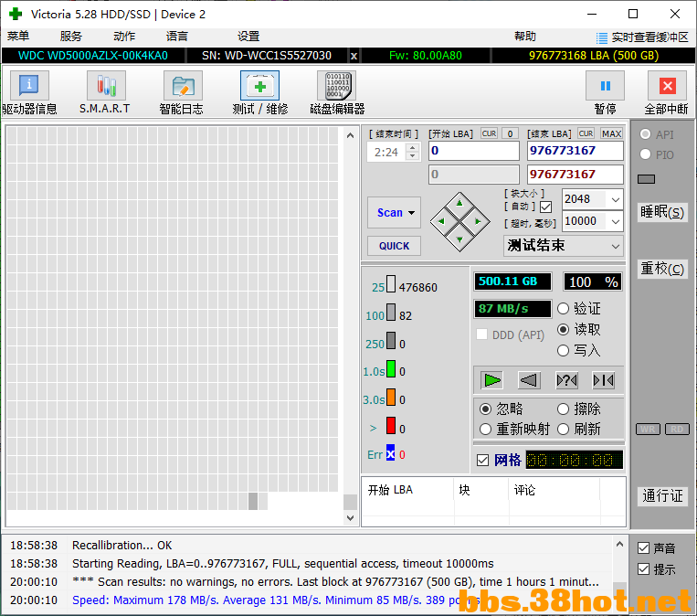
Task: Click the red slow-block color swatch
Action: [391, 425]
